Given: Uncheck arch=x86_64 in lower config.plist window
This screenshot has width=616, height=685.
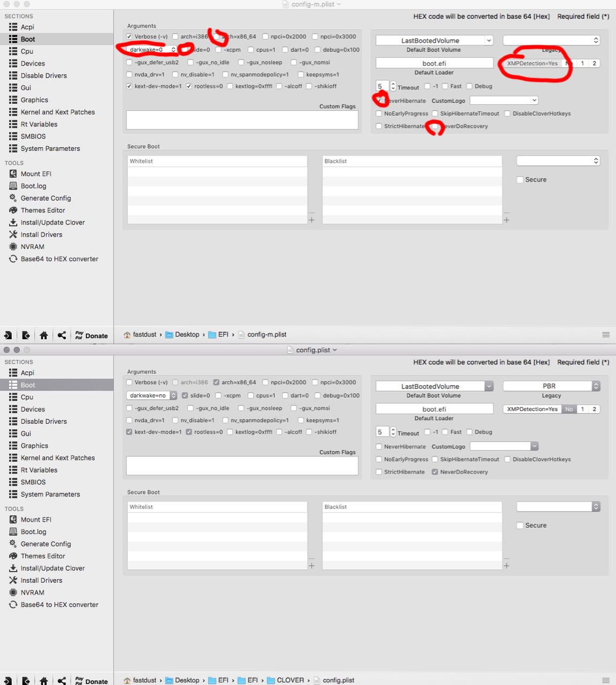Looking at the screenshot, I should click(x=216, y=382).
